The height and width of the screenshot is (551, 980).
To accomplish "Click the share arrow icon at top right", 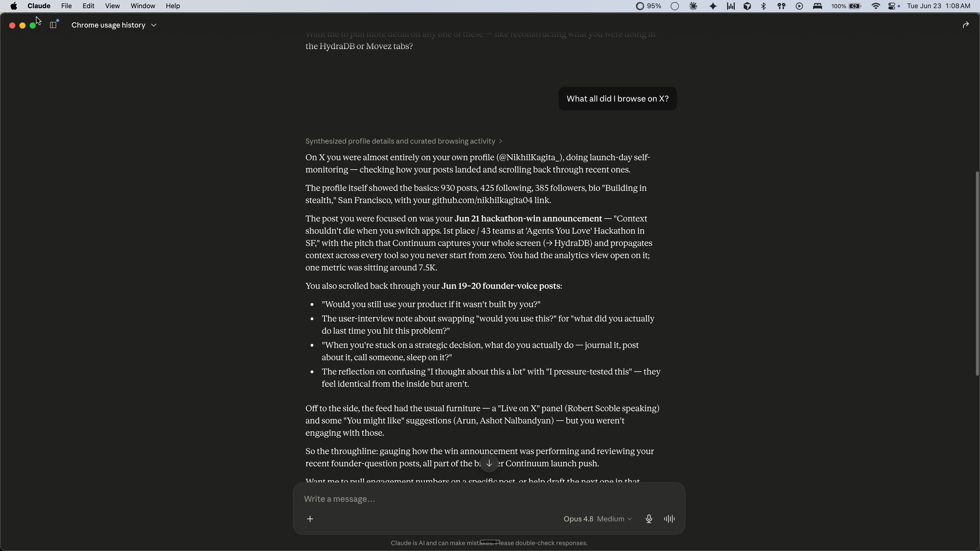I will tap(965, 25).
